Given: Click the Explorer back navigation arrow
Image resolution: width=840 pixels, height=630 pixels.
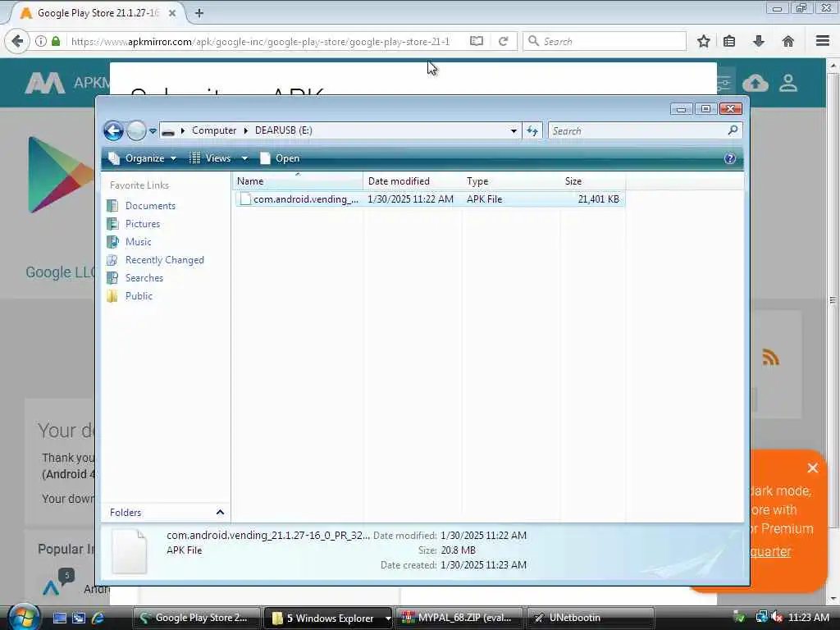Looking at the screenshot, I should click(113, 130).
